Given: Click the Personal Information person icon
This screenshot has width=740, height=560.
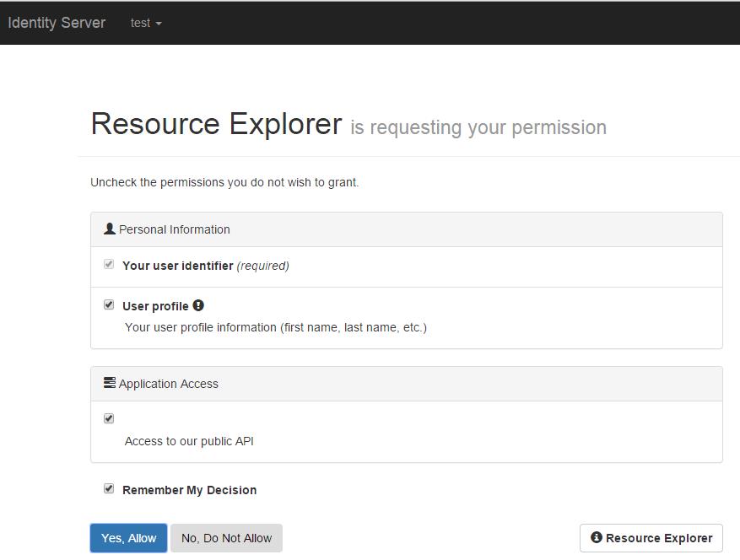Looking at the screenshot, I should pyautogui.click(x=110, y=229).
